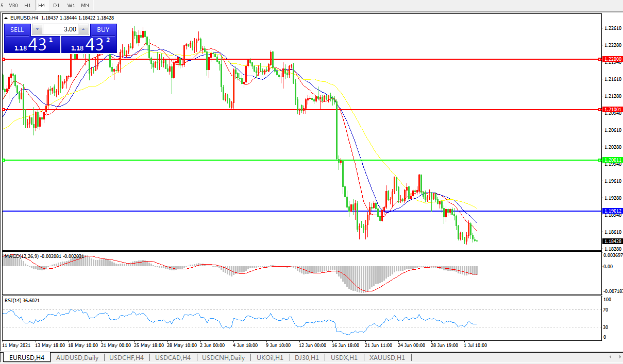Decrease trade volume with the down arrow
This screenshot has height=364, width=623.
(x=36, y=29)
